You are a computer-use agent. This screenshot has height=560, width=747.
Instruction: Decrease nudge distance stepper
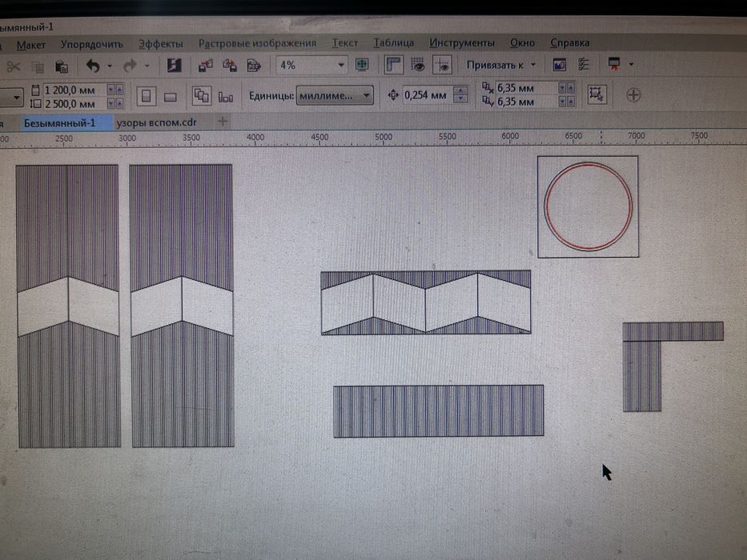[460, 99]
